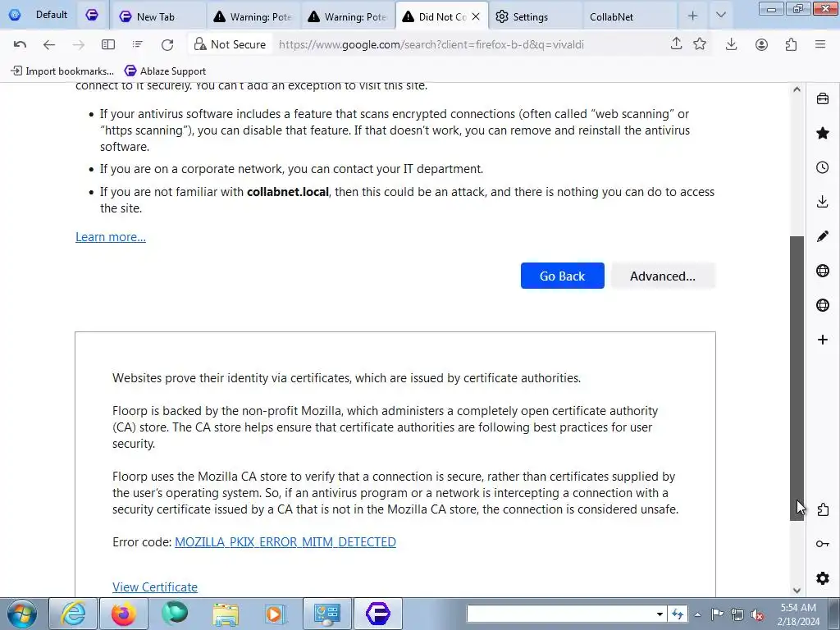This screenshot has width=840, height=630.
Task: Show hidden tray icons arrow
Action: click(697, 614)
